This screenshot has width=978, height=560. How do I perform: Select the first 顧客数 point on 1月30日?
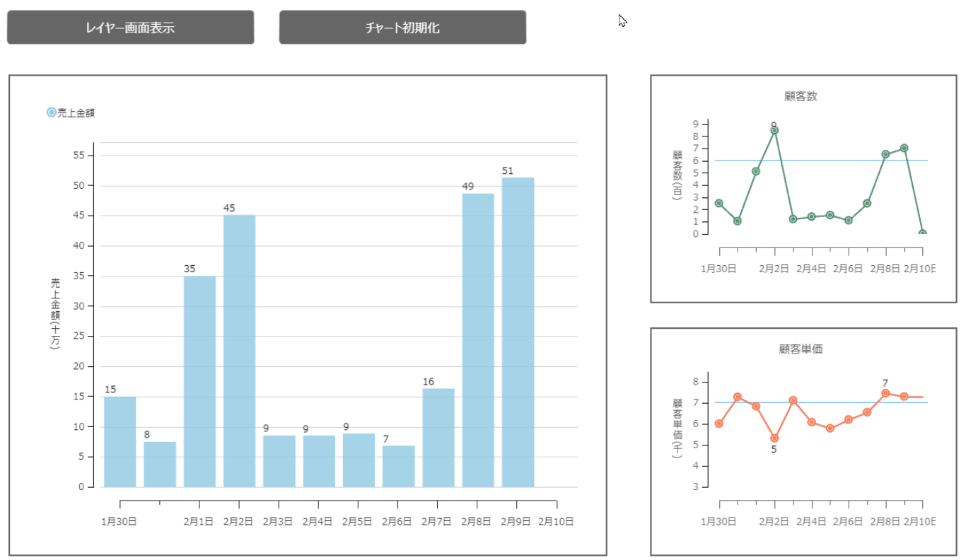point(719,203)
